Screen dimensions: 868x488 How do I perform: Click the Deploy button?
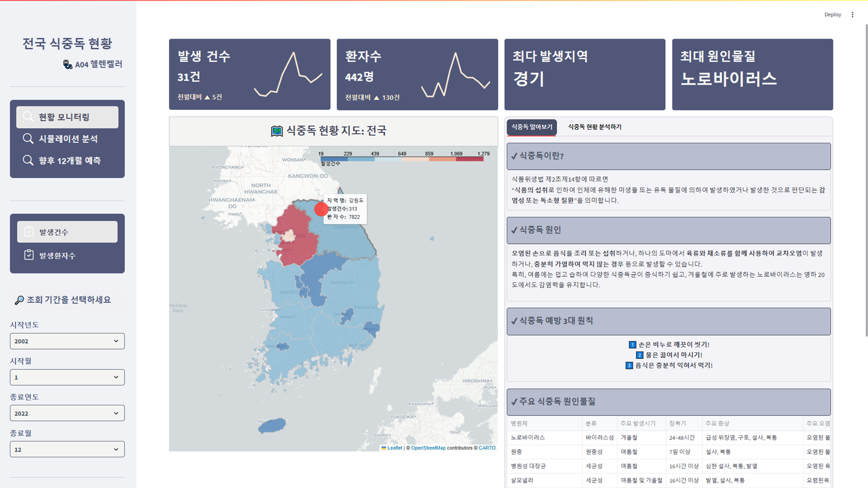pos(832,14)
